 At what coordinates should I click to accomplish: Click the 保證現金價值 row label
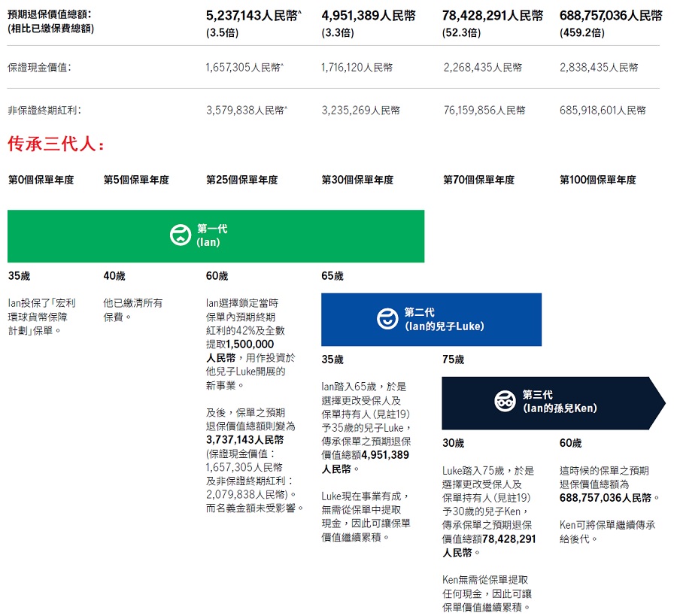point(39,68)
